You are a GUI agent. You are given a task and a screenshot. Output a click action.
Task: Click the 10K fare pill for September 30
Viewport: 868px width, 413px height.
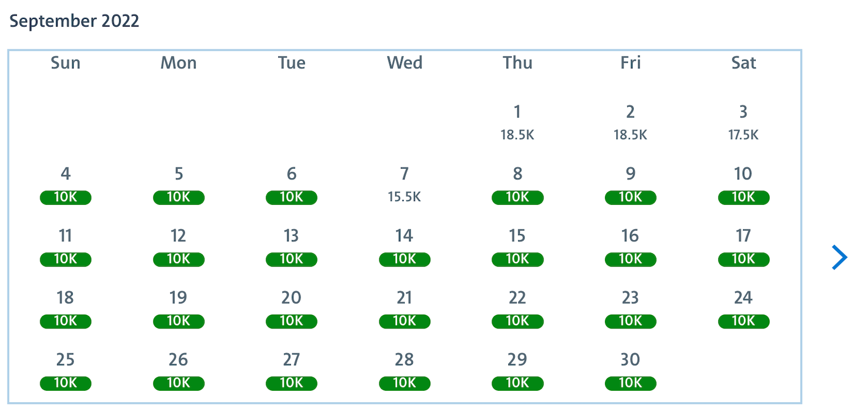[630, 383]
